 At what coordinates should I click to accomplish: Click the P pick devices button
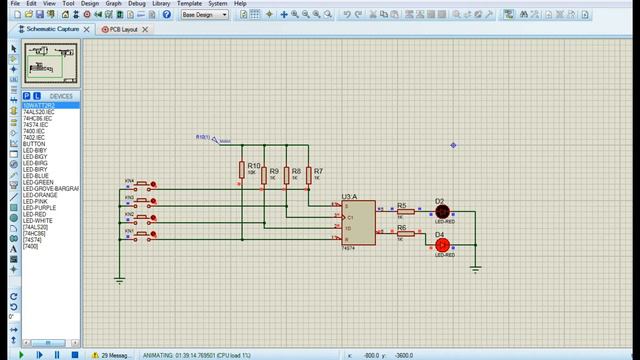[x=27, y=96]
